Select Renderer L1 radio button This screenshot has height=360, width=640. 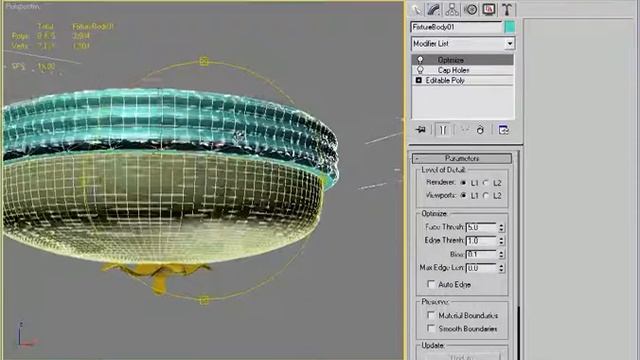463,183
